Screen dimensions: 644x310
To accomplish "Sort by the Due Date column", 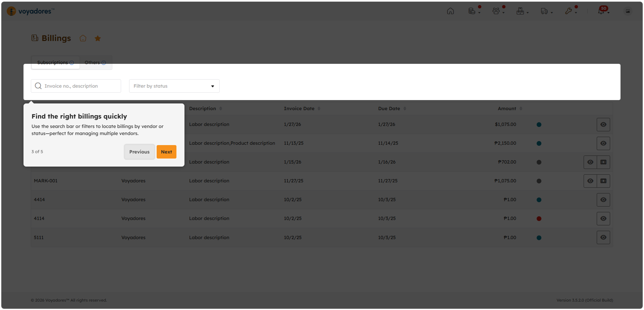I will [392, 108].
